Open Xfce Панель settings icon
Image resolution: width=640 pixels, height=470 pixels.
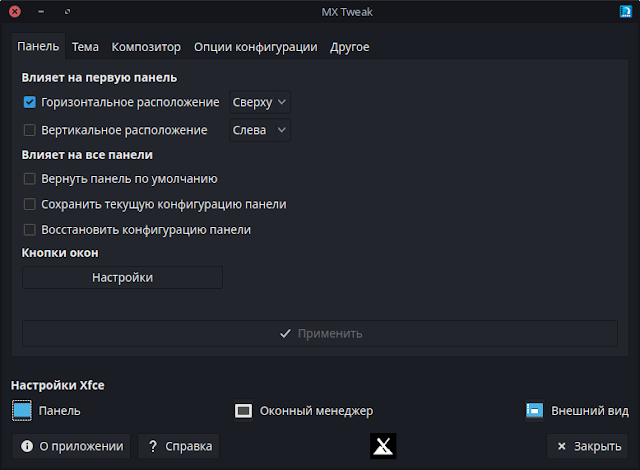point(22,410)
